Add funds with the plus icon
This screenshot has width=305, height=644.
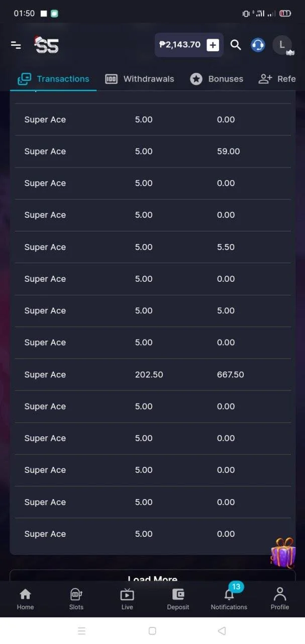click(213, 45)
